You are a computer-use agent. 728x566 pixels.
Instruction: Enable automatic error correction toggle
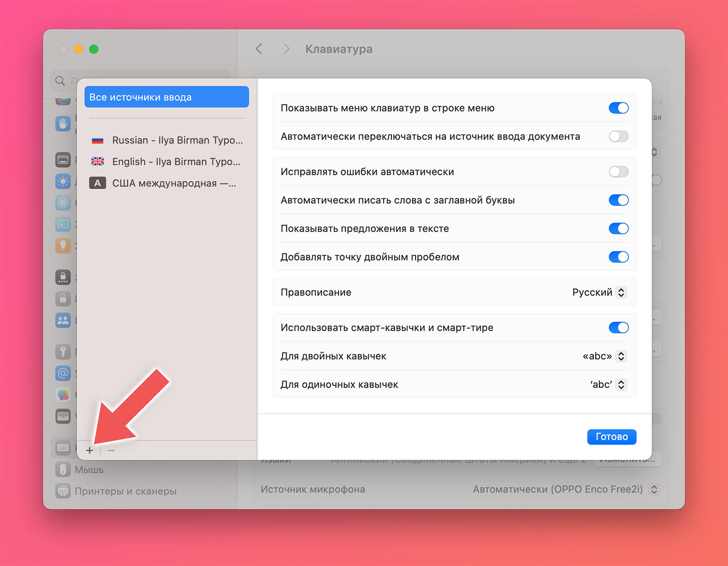619,172
